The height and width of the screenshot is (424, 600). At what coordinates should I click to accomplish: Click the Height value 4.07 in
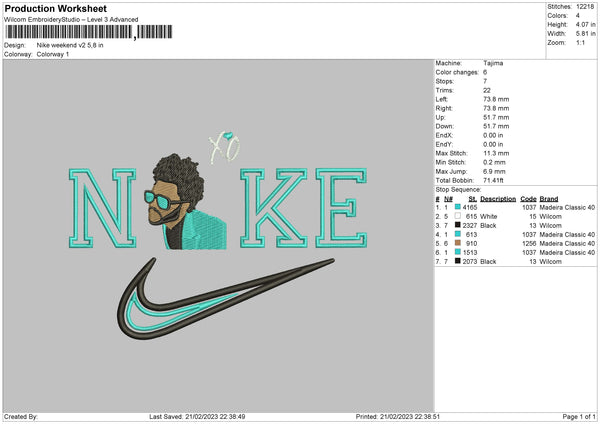[585, 24]
